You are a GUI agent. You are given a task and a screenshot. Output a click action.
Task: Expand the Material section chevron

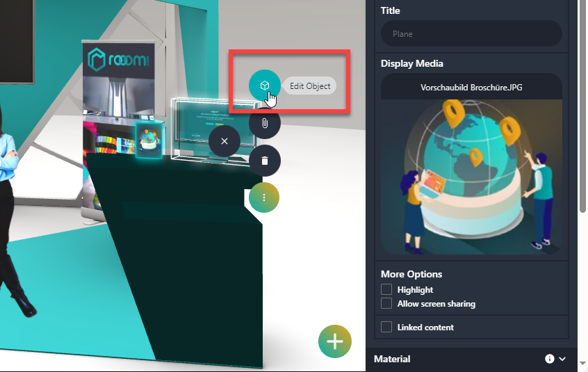click(562, 359)
